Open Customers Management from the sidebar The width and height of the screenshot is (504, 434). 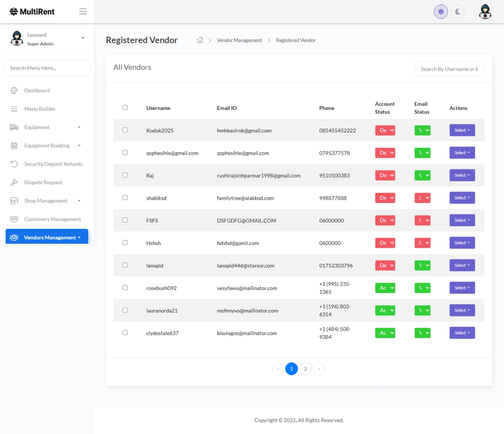[x=52, y=219]
